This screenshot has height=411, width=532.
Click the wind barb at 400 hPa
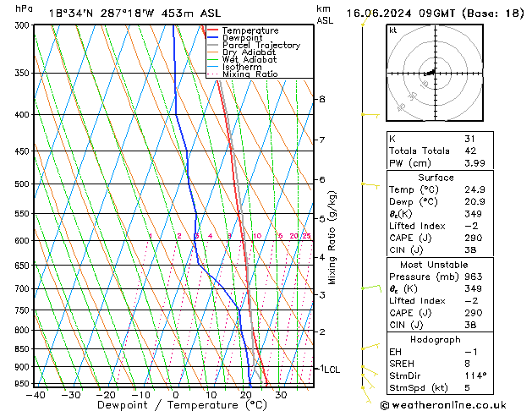pos(369,114)
